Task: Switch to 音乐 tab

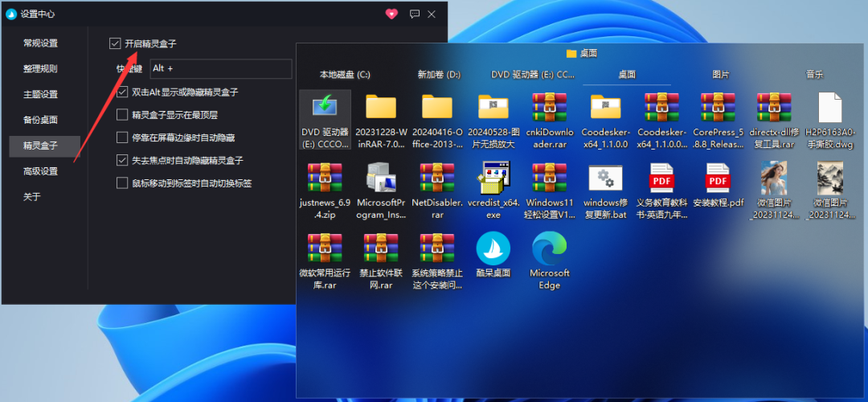Action: click(x=815, y=74)
